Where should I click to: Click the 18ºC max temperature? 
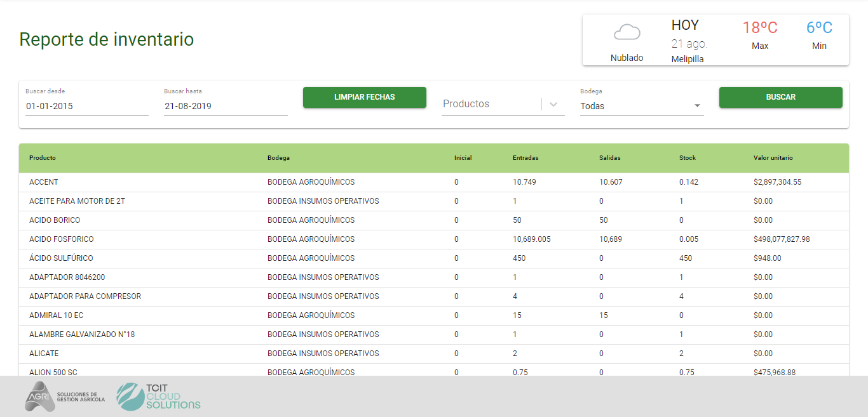coord(760,27)
